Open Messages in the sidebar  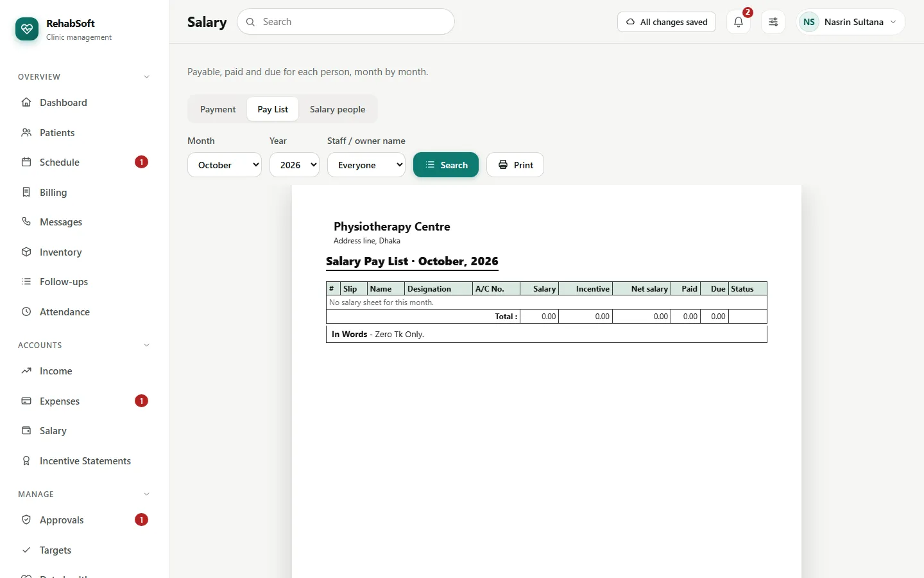pos(84,222)
